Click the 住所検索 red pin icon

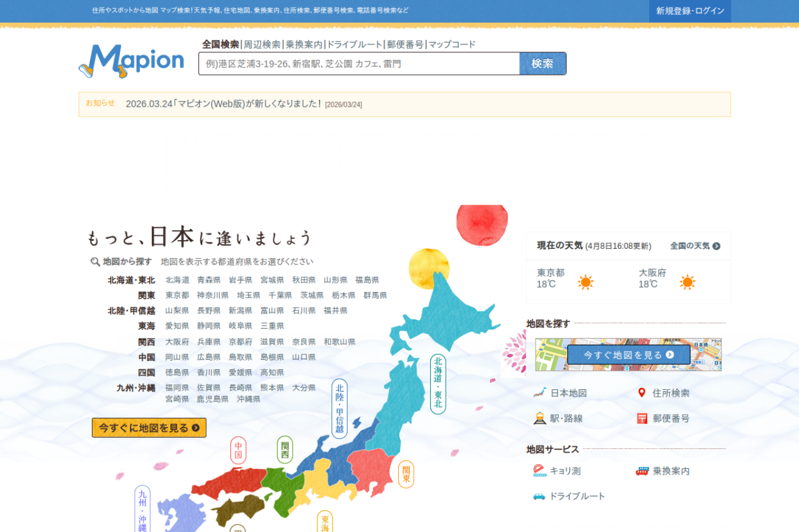pyautogui.click(x=642, y=393)
